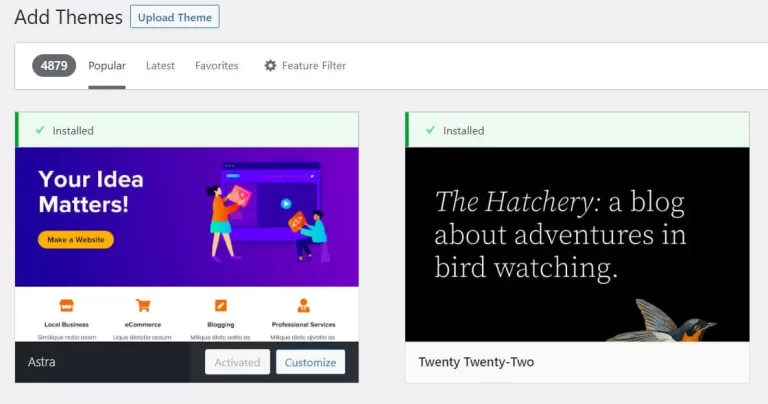Image resolution: width=768 pixels, height=404 pixels.
Task: Click the Make a Website button in Astra preview
Action: [76, 239]
